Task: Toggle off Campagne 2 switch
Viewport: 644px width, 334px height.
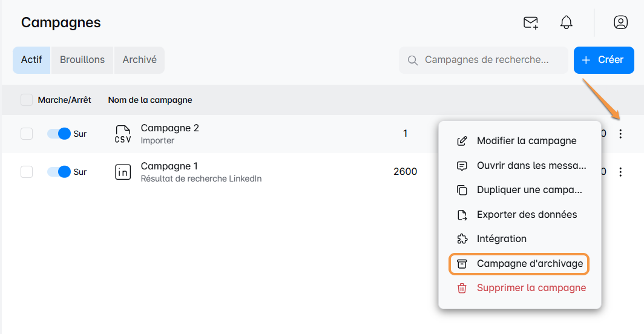Action: (x=59, y=134)
